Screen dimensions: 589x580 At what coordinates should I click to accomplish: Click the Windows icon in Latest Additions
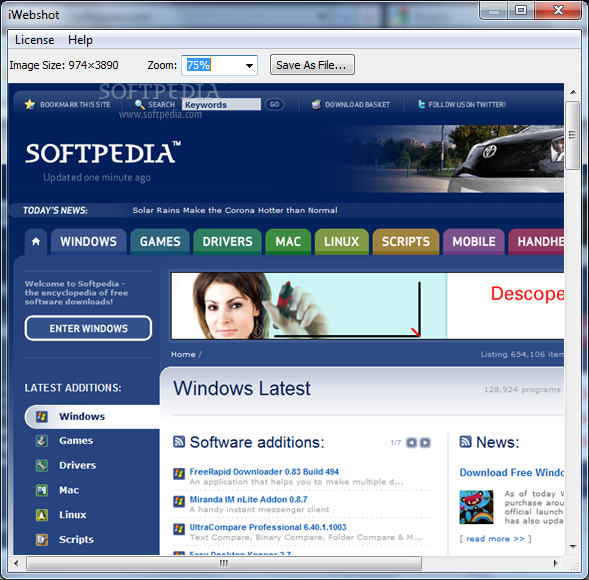tap(42, 416)
